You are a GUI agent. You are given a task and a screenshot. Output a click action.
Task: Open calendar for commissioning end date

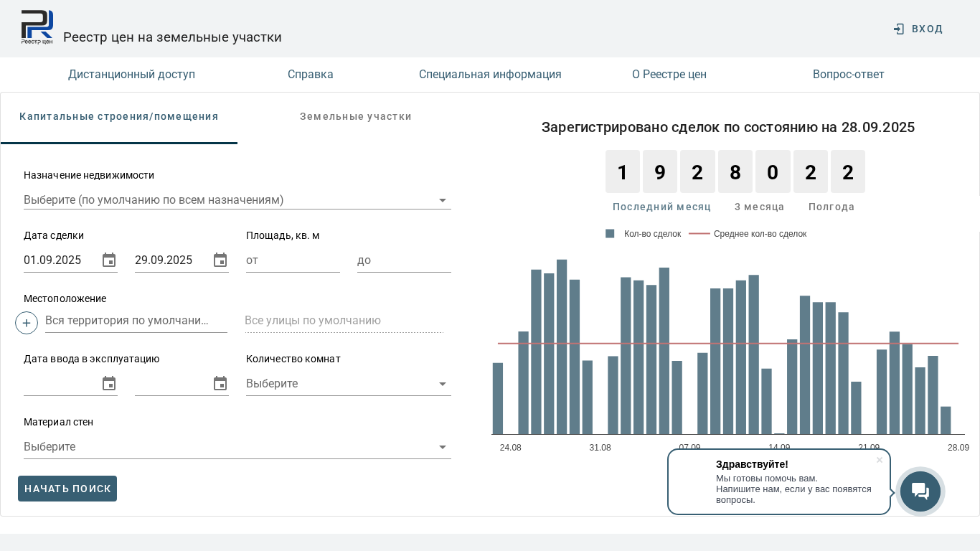click(x=220, y=384)
